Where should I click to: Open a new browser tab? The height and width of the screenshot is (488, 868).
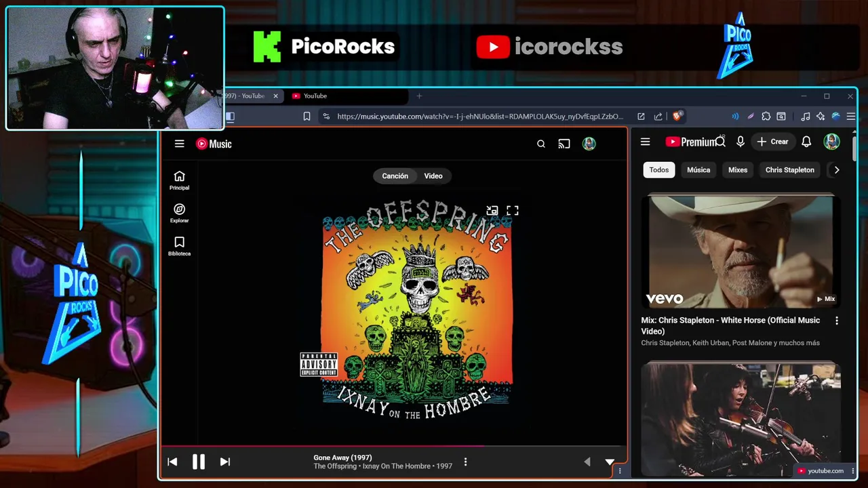click(x=419, y=96)
